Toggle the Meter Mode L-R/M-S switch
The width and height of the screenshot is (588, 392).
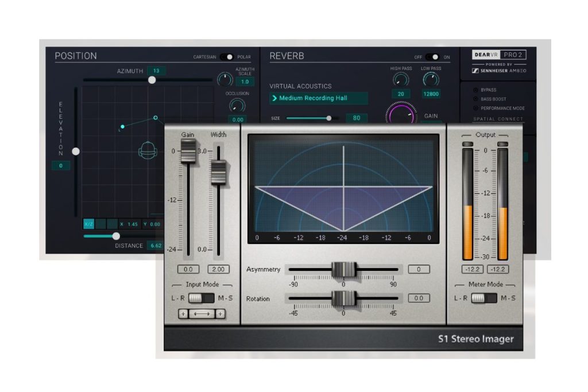(484, 298)
